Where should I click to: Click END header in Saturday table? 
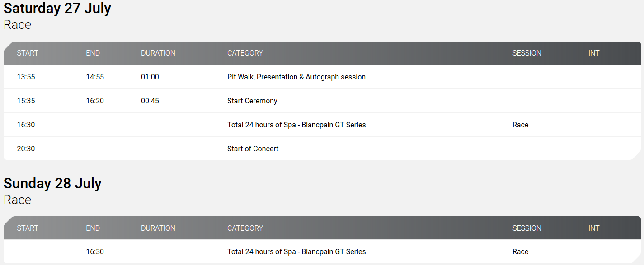[93, 53]
